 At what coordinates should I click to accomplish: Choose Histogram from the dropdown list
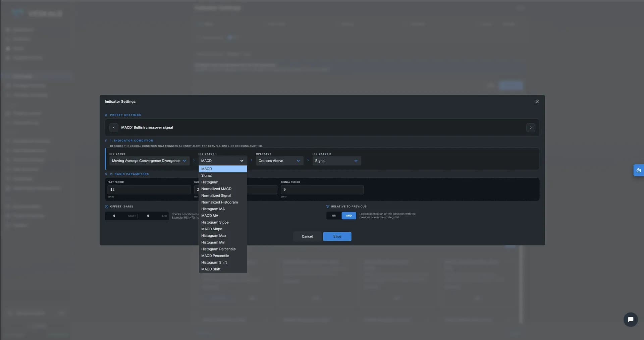tap(223, 182)
